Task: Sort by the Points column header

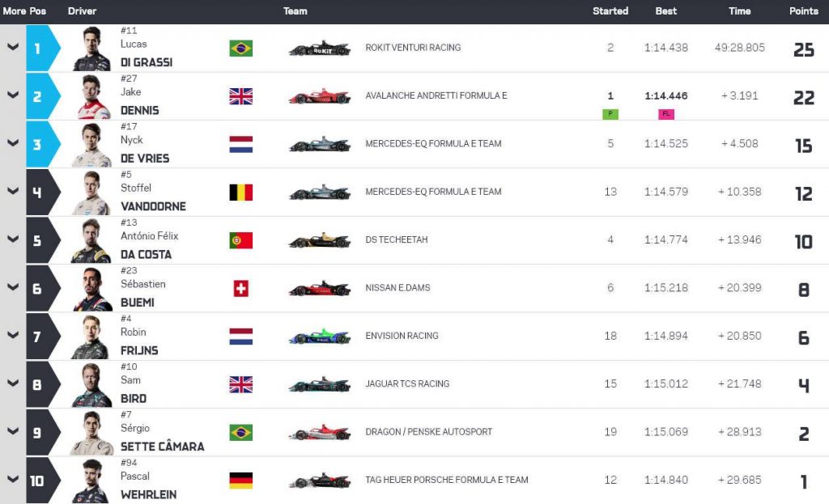Action: pos(803,11)
